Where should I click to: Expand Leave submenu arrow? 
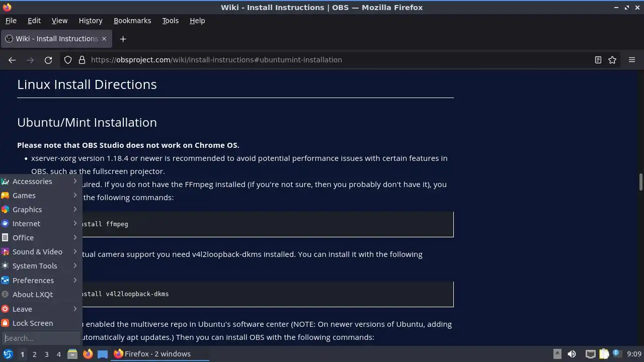pyautogui.click(x=75, y=309)
